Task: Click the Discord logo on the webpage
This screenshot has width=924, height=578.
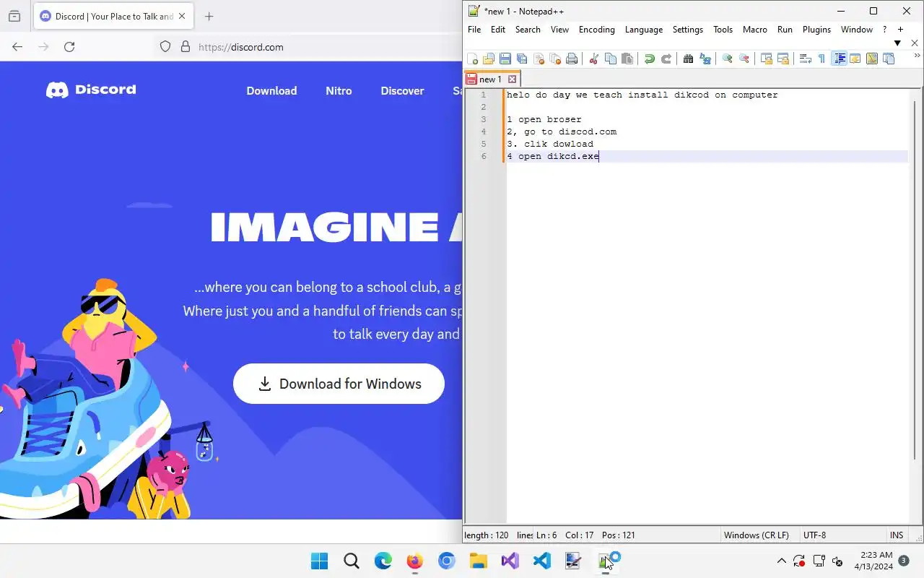Action: 91,90
